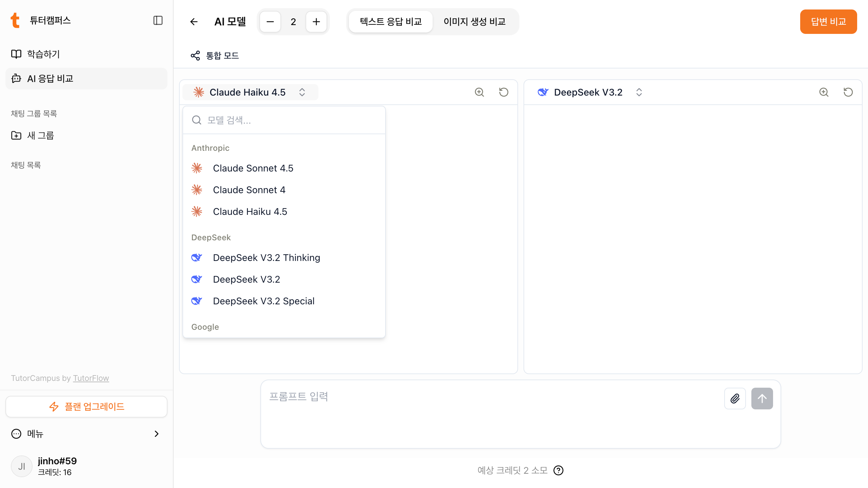Click the AI 응답 비교 robot icon
The image size is (868, 488).
[x=16, y=79]
